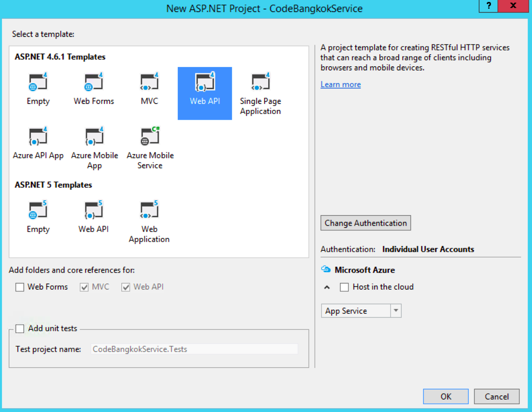Confirm project creation with OK

pos(445,396)
